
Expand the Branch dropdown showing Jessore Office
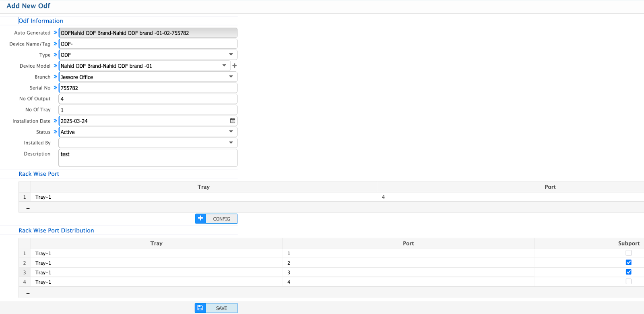231,77
